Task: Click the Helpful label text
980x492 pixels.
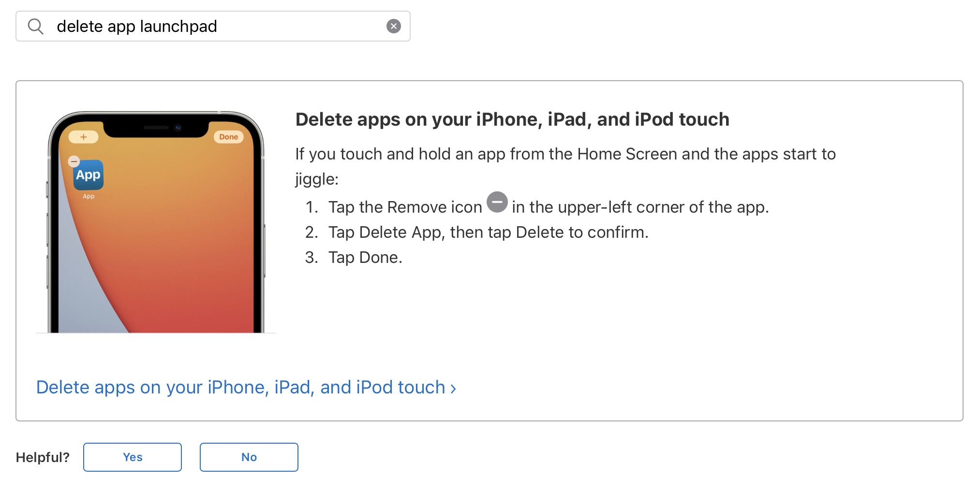Action: 43,457
